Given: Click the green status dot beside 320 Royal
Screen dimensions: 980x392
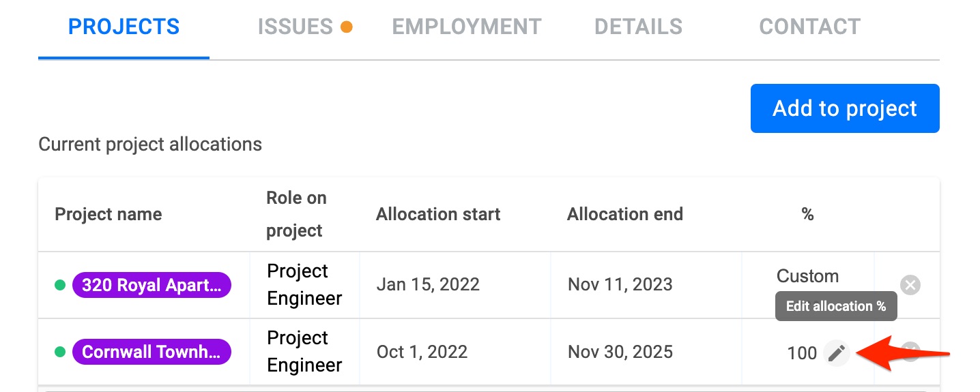Looking at the screenshot, I should [x=60, y=285].
